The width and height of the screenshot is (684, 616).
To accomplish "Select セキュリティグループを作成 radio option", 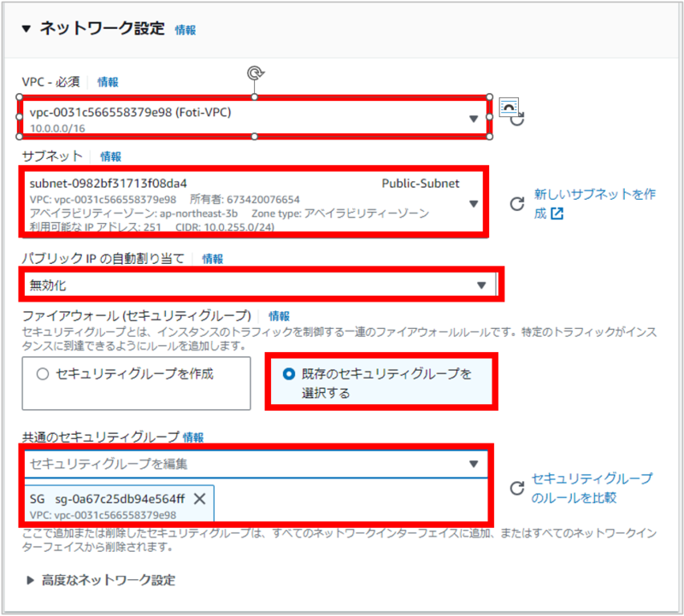I will 136,384.
